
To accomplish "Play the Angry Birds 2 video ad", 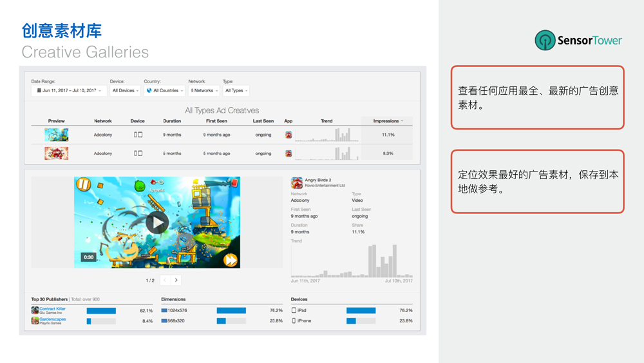I will tap(157, 223).
